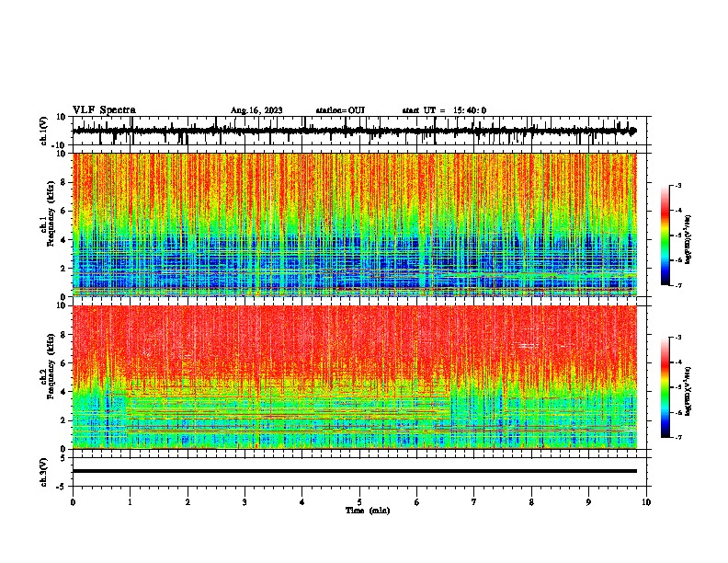Click the ch.2 spectrogram color scale bar
The height and width of the screenshot is (563, 728).
point(665,387)
